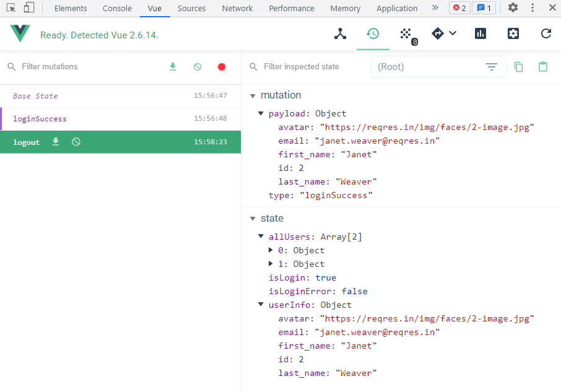Open the Routing tab icon
This screenshot has width=561, height=392.
coord(438,33)
